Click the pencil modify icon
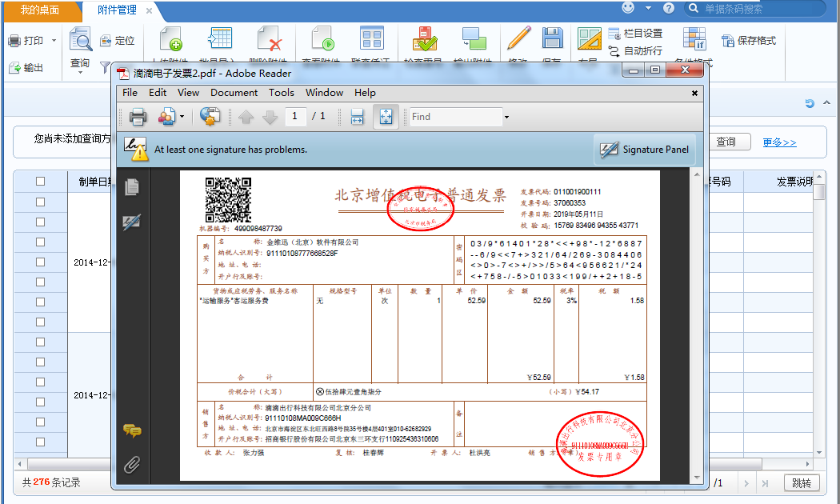840x504 pixels. click(518, 38)
